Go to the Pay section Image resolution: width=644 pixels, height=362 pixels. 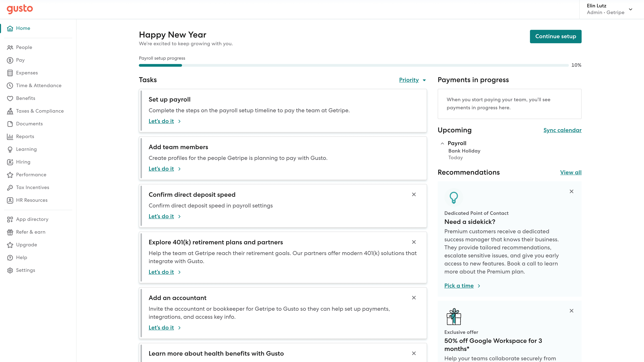click(20, 60)
